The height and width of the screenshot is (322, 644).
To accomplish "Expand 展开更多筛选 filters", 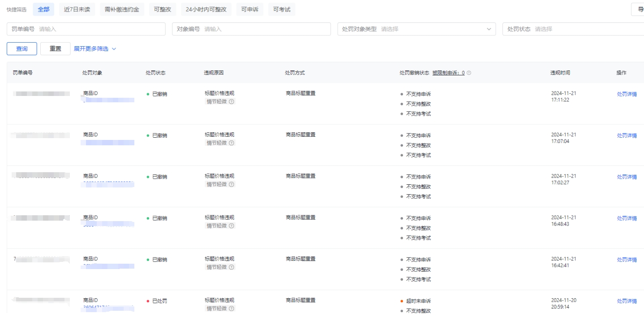I will pos(95,49).
